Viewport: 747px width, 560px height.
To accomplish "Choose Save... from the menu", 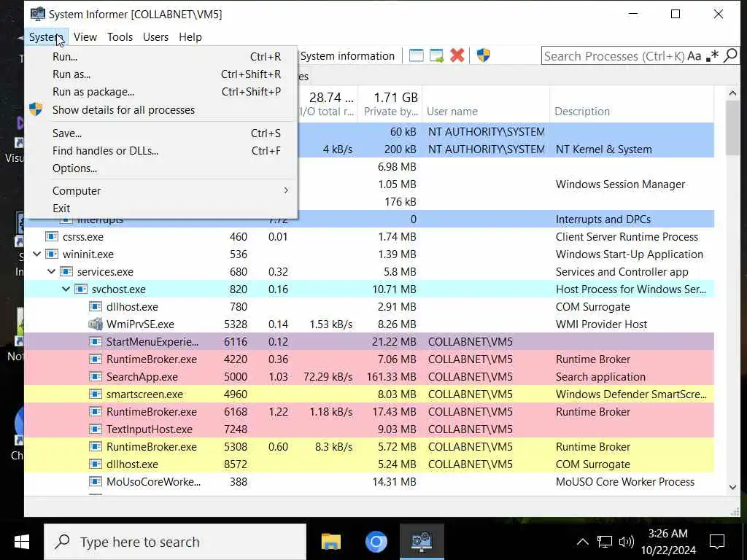I will click(x=161, y=133).
